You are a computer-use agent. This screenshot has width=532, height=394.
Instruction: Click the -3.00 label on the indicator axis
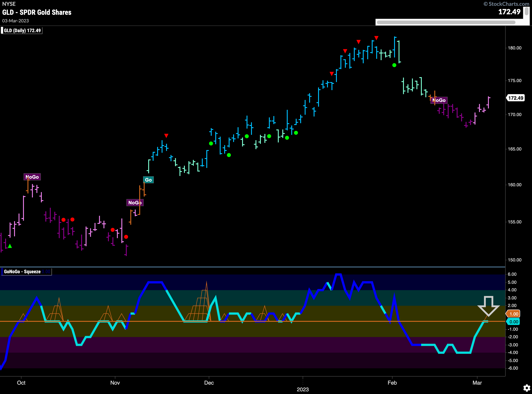click(513, 345)
